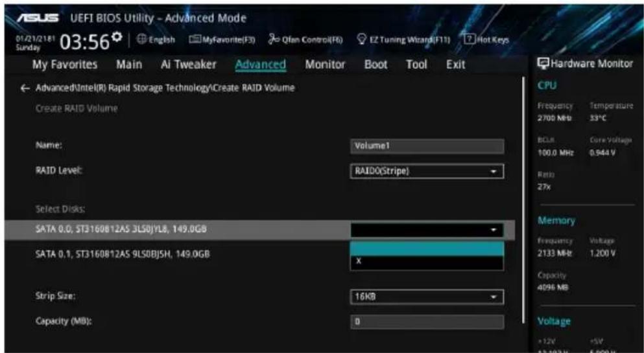Launch EZ Tuning Wizard(F11)
This screenshot has height=353, width=644.
[x=404, y=40]
